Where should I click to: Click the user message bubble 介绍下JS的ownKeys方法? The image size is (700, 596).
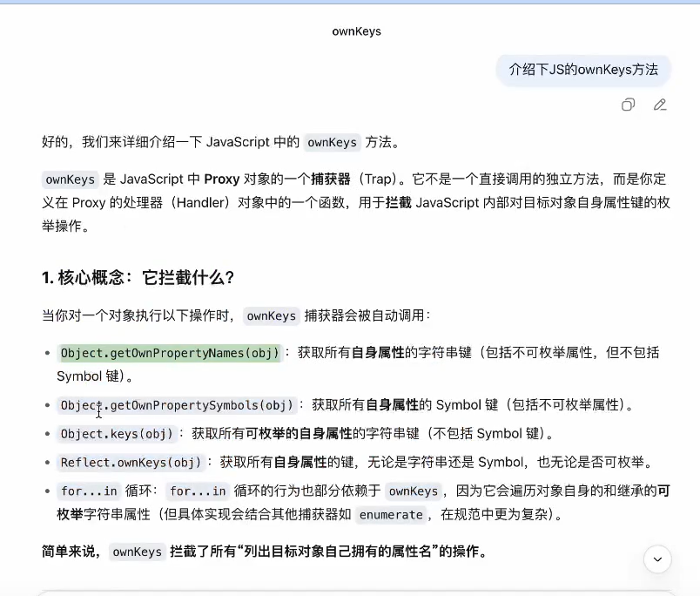pos(583,70)
